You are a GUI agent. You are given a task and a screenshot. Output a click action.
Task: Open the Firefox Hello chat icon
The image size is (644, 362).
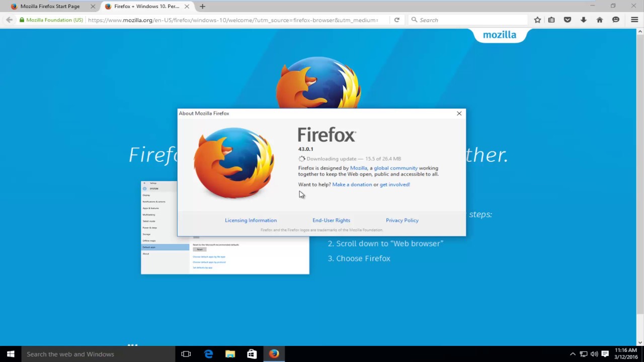coord(616,20)
